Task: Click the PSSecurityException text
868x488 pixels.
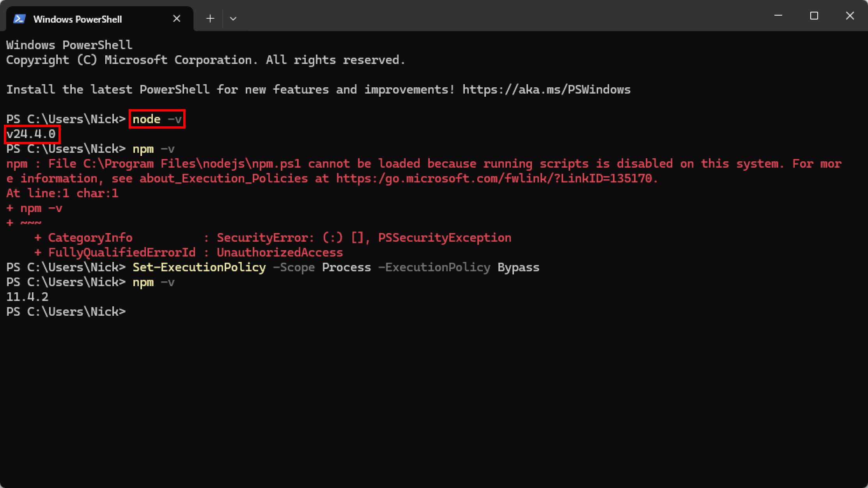Action: pyautogui.click(x=445, y=238)
